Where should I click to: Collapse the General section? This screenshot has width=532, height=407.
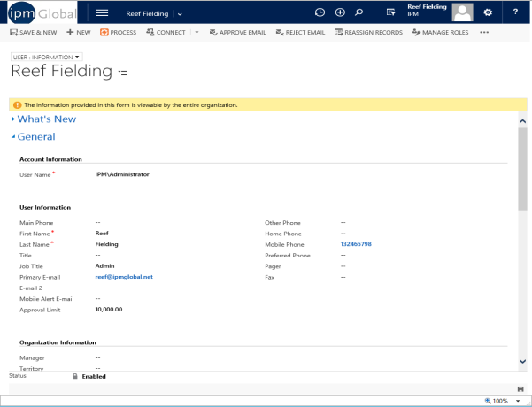[34, 136]
